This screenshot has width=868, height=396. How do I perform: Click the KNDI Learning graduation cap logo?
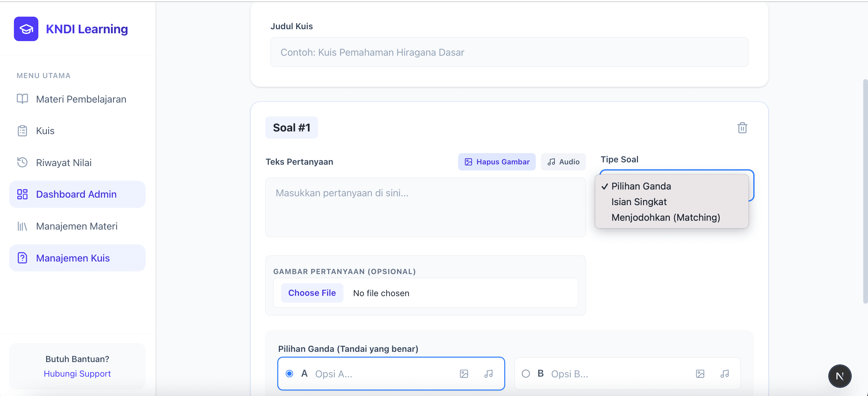pyautogui.click(x=26, y=29)
